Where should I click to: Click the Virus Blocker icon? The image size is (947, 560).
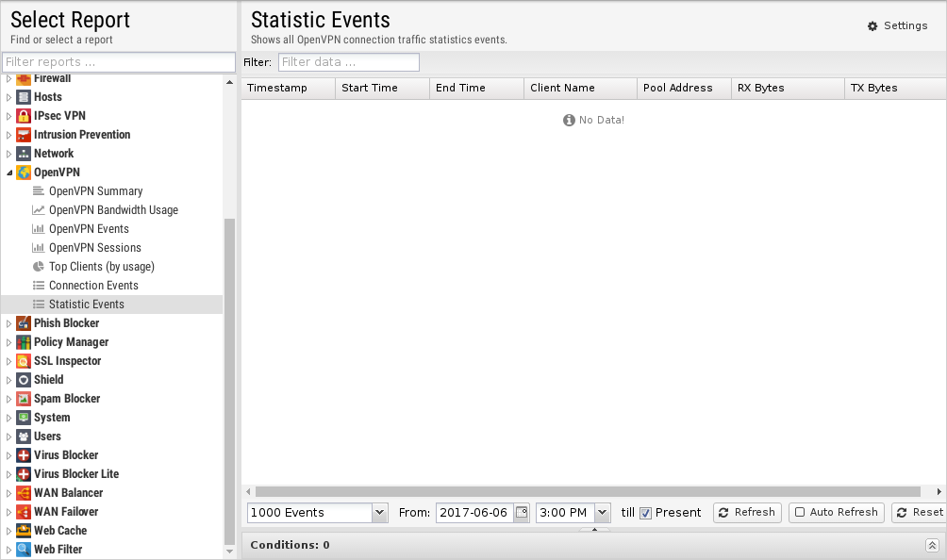point(24,455)
